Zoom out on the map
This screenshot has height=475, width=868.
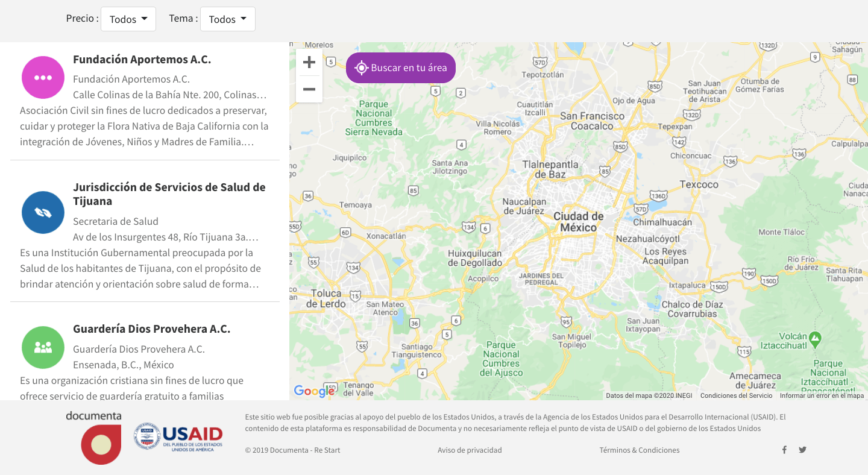pyautogui.click(x=309, y=89)
